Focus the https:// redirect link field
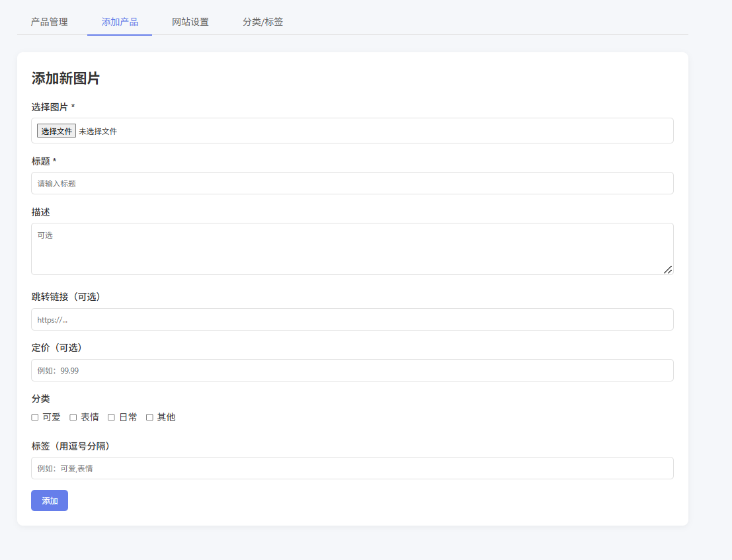The width and height of the screenshot is (732, 560). pyautogui.click(x=352, y=319)
